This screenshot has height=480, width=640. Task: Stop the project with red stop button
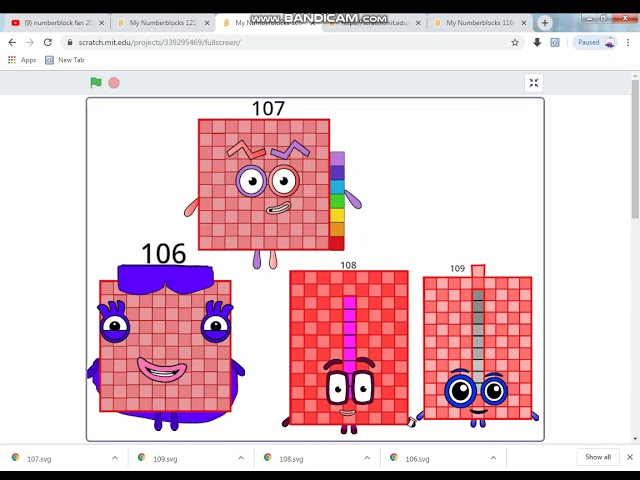(x=114, y=83)
